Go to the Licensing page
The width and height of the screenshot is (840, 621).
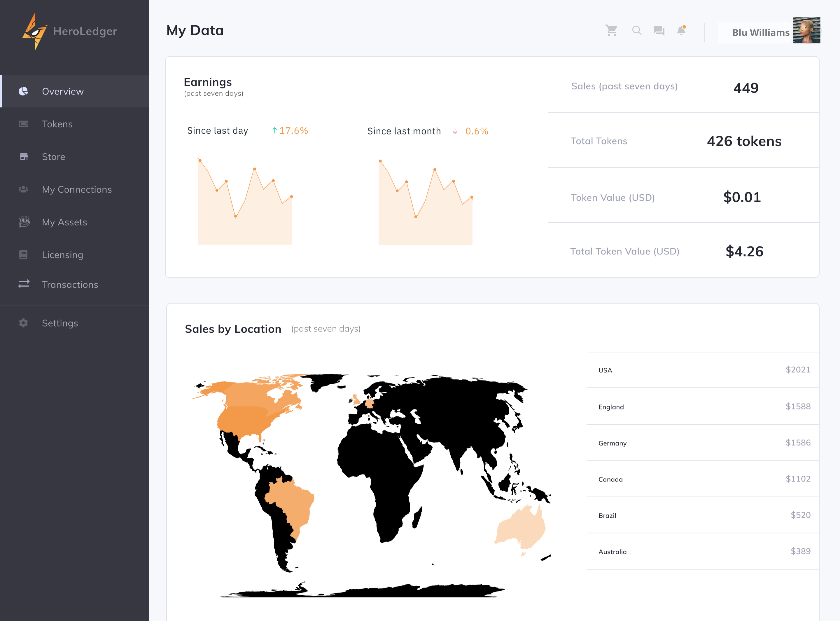tap(62, 255)
